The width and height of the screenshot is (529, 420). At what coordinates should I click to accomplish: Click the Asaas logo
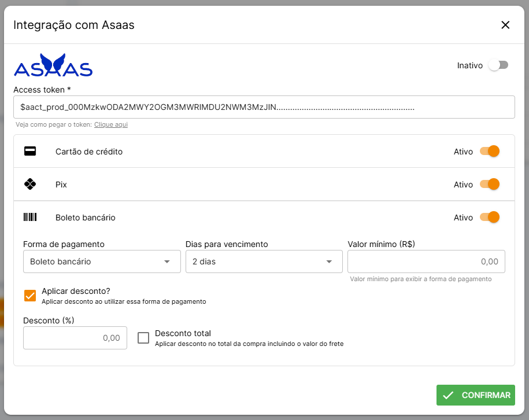pos(53,65)
